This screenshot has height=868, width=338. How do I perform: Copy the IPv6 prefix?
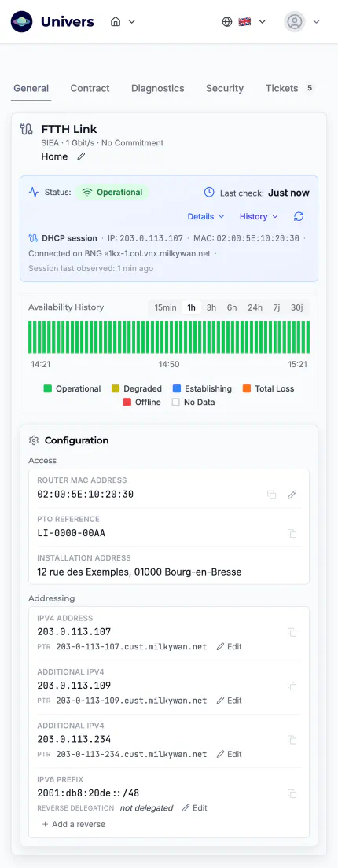coord(292,794)
